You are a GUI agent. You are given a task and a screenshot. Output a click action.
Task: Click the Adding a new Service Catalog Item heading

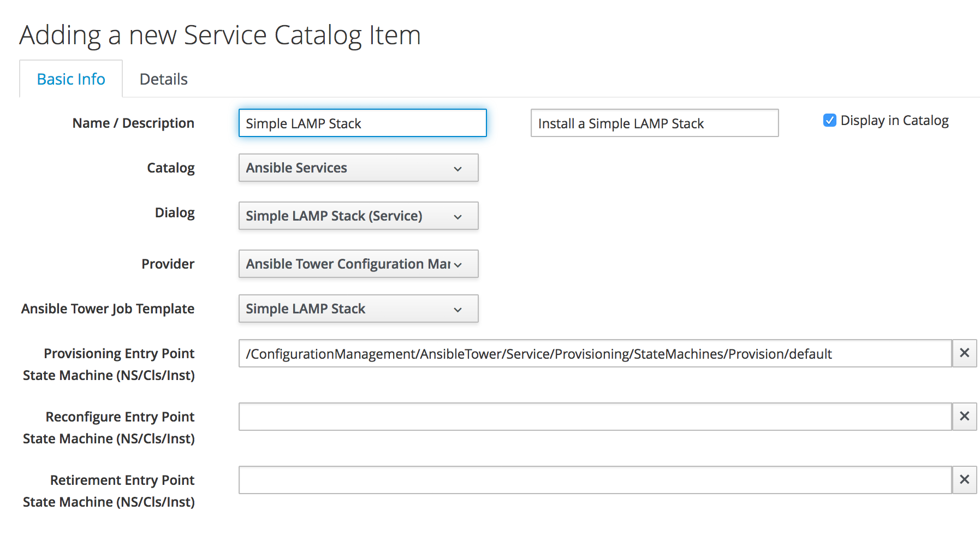click(220, 35)
